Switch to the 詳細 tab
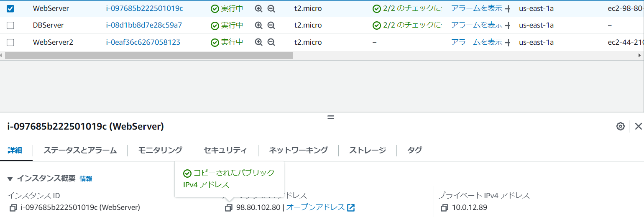The image size is (644, 217). 15,150
